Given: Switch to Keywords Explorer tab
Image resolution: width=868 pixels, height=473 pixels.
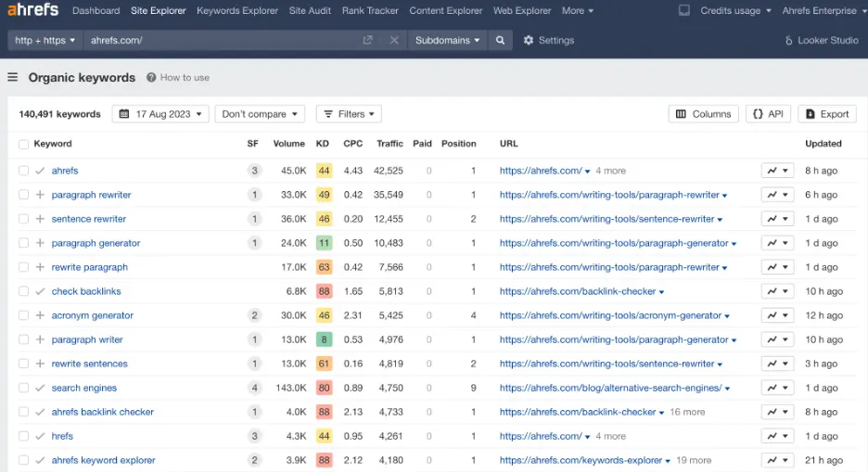Looking at the screenshot, I should 237,11.
